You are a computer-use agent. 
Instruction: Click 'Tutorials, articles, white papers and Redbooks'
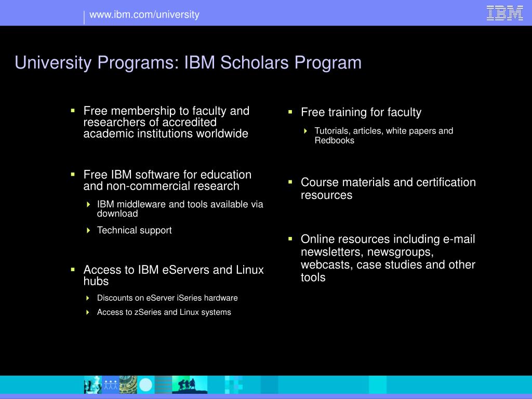pos(384,136)
